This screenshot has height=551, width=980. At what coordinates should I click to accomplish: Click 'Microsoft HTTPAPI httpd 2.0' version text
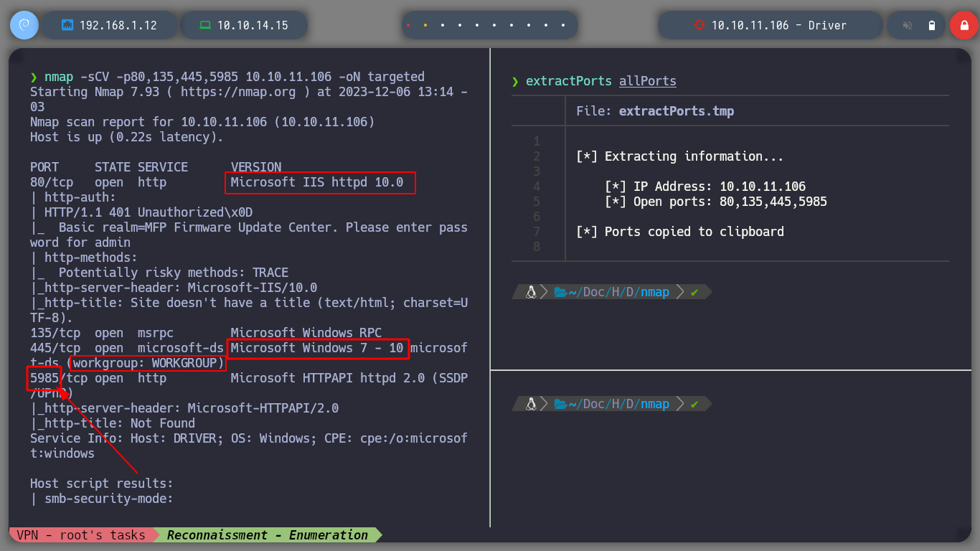pyautogui.click(x=328, y=378)
